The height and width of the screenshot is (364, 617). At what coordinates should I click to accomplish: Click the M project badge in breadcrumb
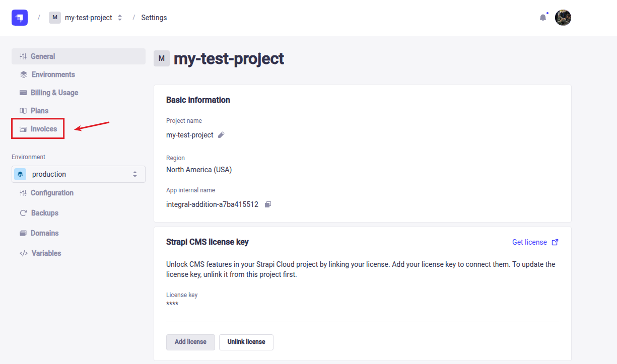(55, 18)
